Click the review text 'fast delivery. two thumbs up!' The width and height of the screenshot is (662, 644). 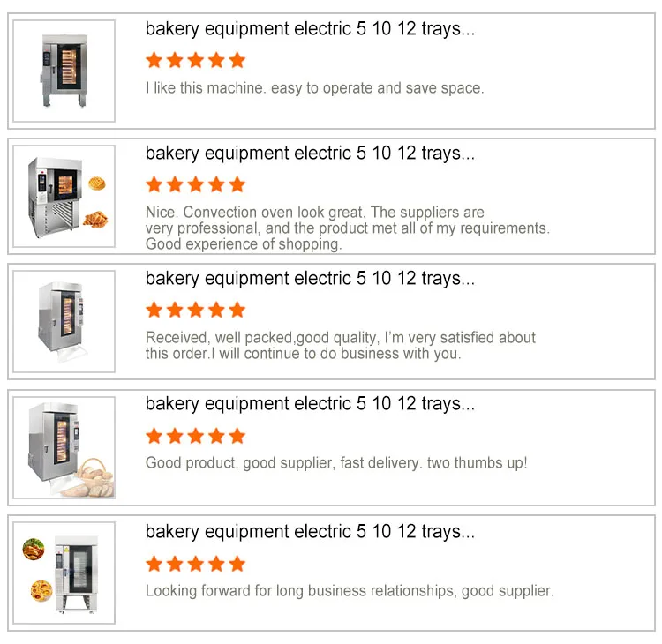coord(335,463)
